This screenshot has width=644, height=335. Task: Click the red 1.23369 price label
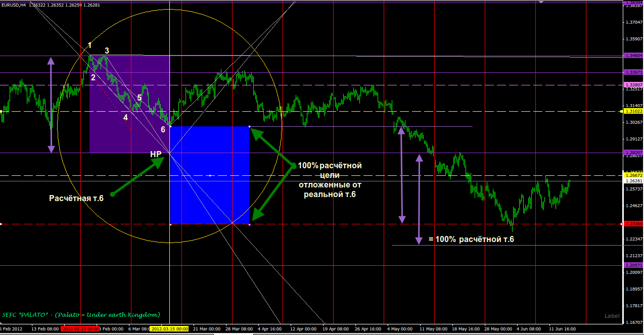coord(633,224)
